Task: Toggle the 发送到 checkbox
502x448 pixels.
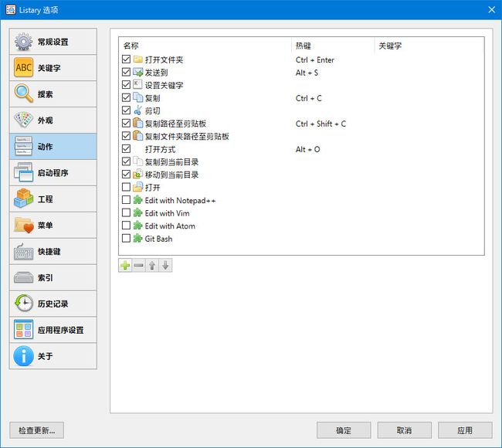Action: point(126,72)
